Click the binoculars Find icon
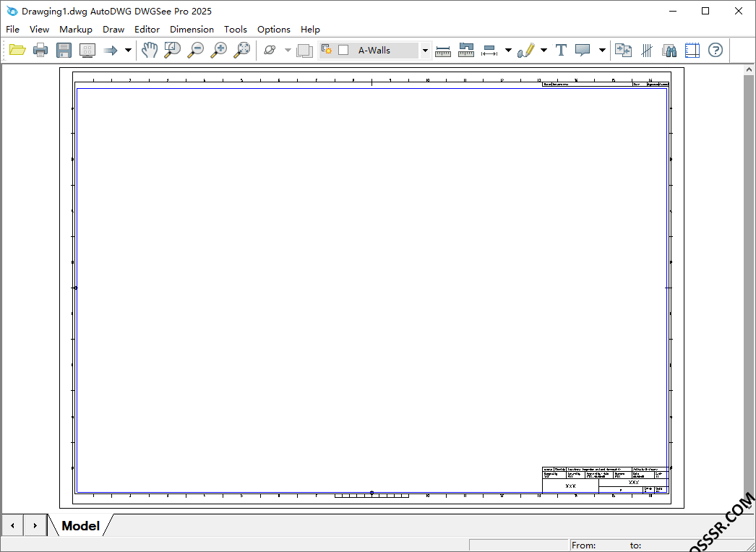The height and width of the screenshot is (552, 756). 669,50
